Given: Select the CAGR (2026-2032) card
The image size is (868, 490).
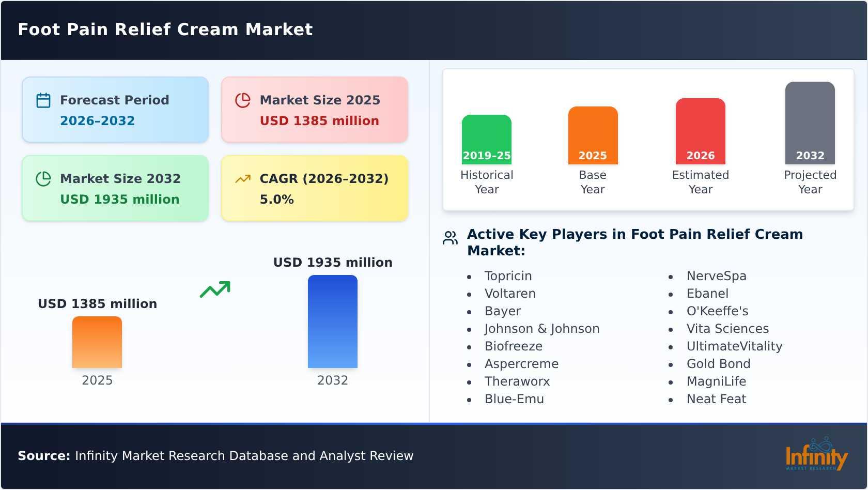Looking at the screenshot, I should coord(315,188).
